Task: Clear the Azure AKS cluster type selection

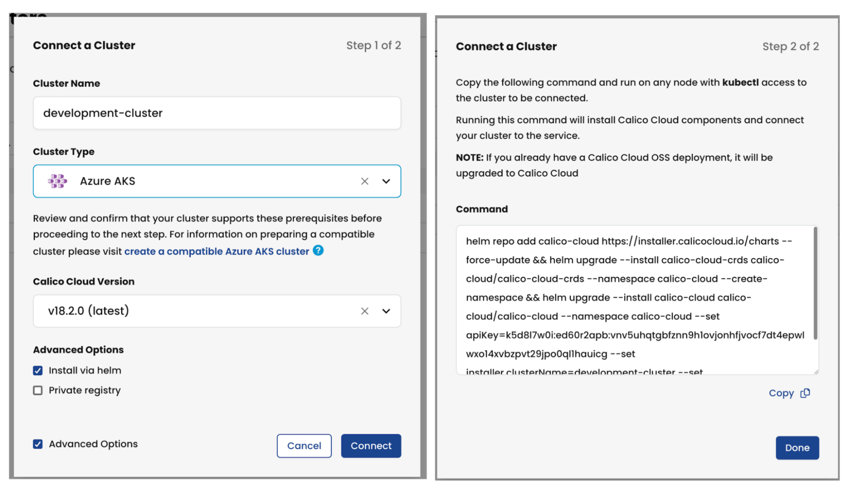Action: 364,181
